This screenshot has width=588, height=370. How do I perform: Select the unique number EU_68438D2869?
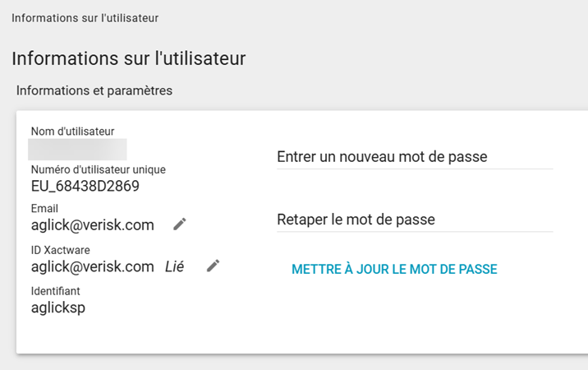pos(85,186)
